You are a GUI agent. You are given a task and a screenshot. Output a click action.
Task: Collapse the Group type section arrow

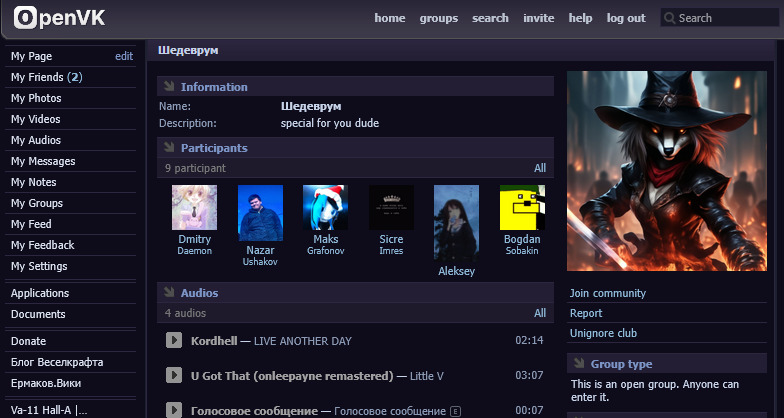click(578, 364)
